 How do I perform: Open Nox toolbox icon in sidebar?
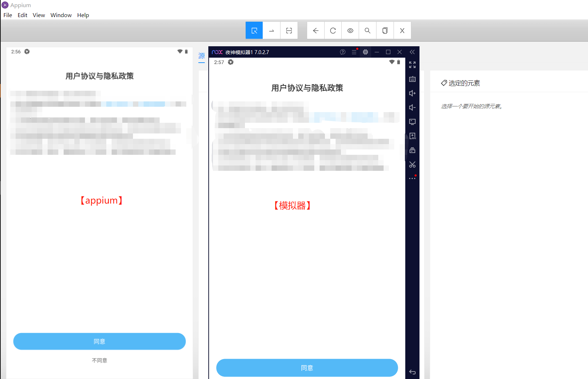click(412, 150)
